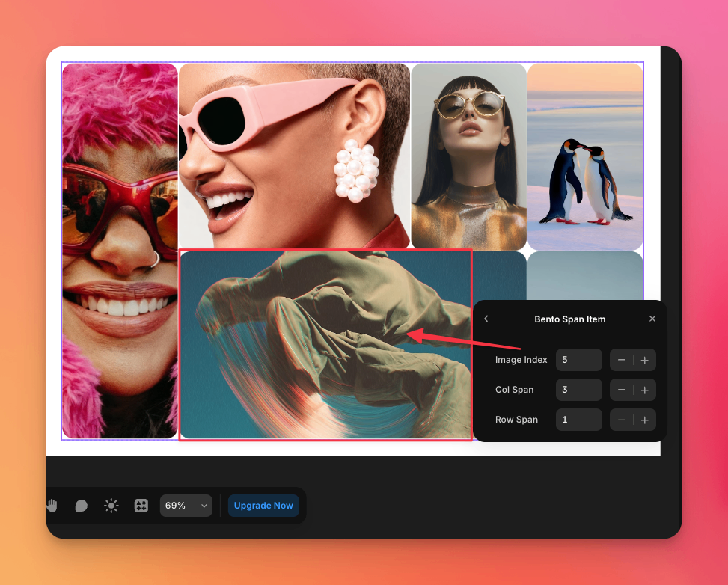This screenshot has height=585, width=728.
Task: Click the Col Span value field
Action: point(578,390)
